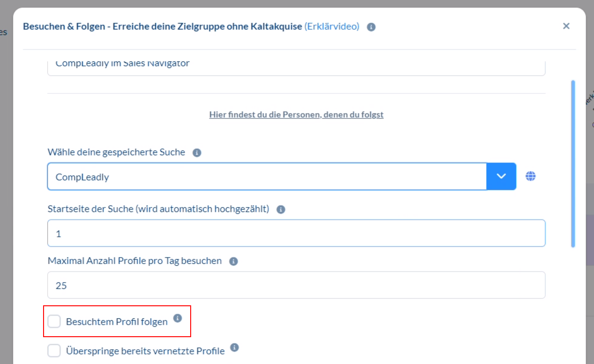The height and width of the screenshot is (364, 594).
Task: Click info icon next to 'Besuchtem Profil folgen'
Action: [178, 318]
